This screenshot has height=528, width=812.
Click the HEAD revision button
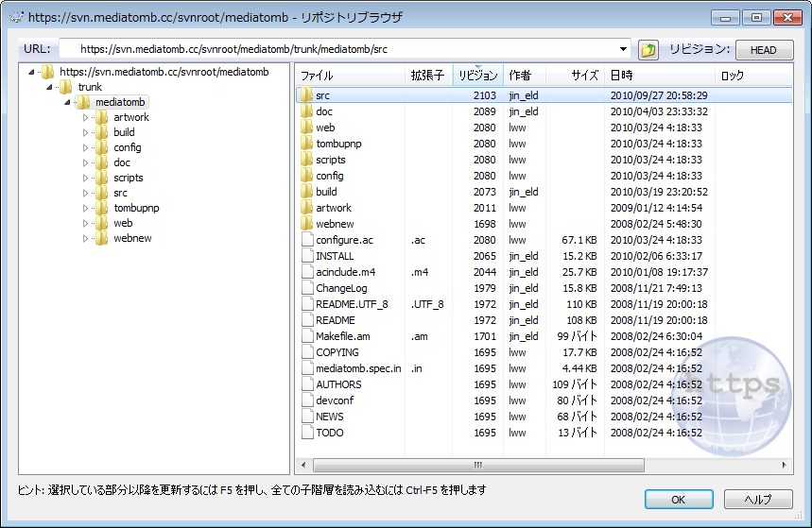pyautogui.click(x=764, y=50)
